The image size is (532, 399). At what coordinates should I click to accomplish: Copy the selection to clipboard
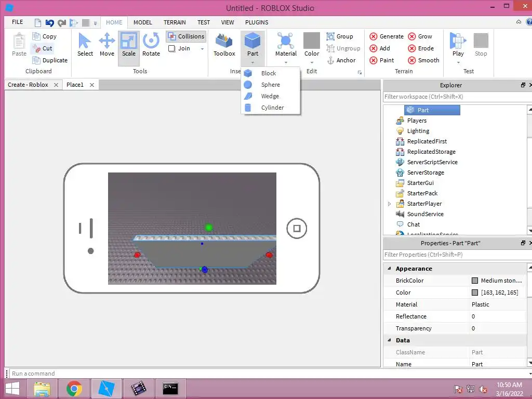click(x=45, y=36)
